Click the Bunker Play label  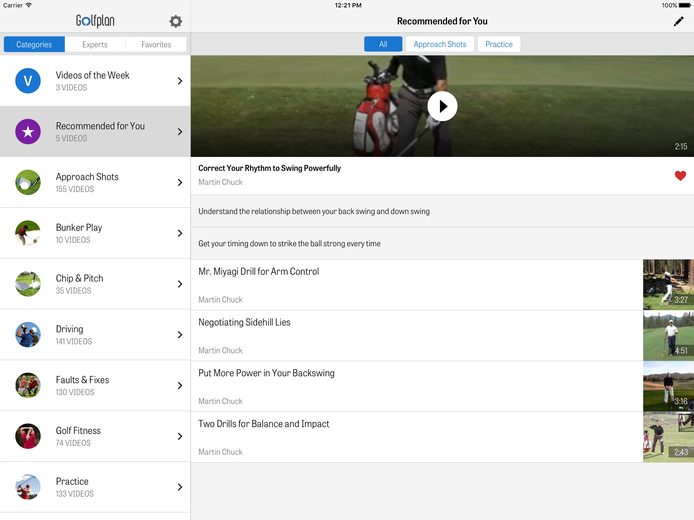tap(79, 227)
